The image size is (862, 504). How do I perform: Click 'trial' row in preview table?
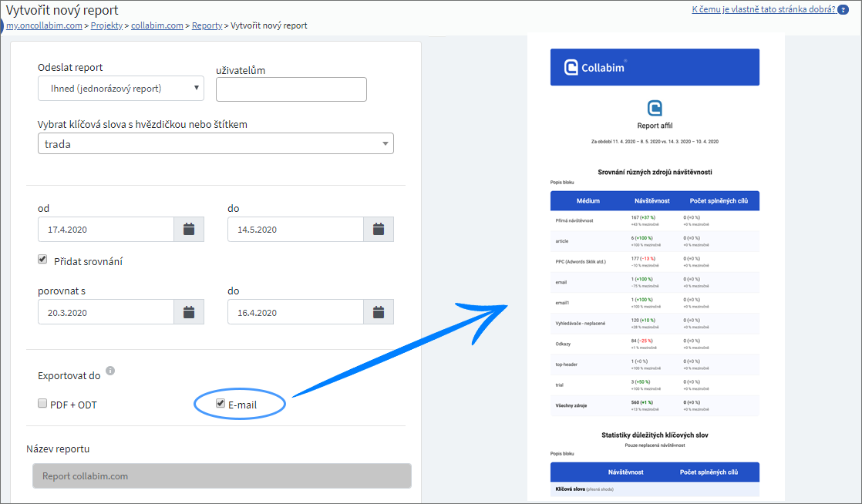pyautogui.click(x=655, y=385)
